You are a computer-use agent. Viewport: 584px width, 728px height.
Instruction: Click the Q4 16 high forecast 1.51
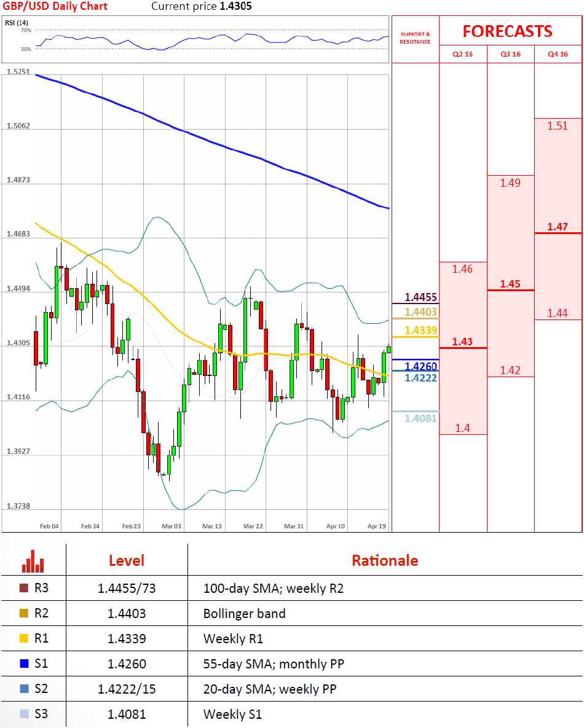coord(558,126)
